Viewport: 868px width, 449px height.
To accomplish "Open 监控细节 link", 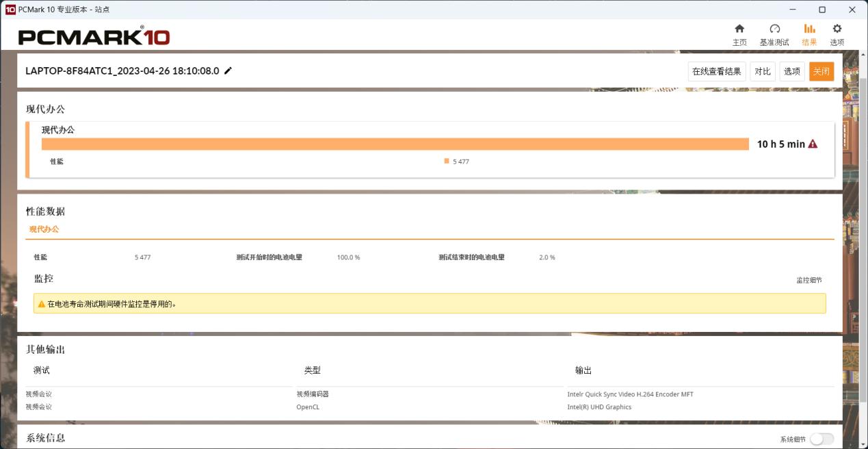I will coord(808,281).
